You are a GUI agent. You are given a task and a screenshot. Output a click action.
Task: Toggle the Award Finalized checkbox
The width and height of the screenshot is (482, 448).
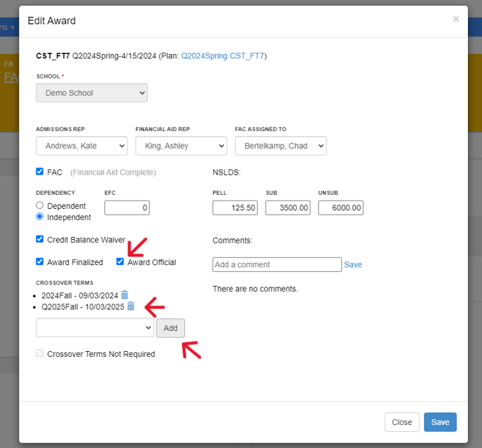tap(40, 262)
